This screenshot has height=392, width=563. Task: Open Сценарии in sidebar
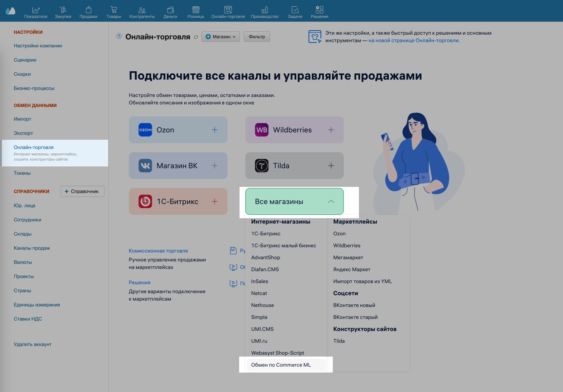click(25, 60)
